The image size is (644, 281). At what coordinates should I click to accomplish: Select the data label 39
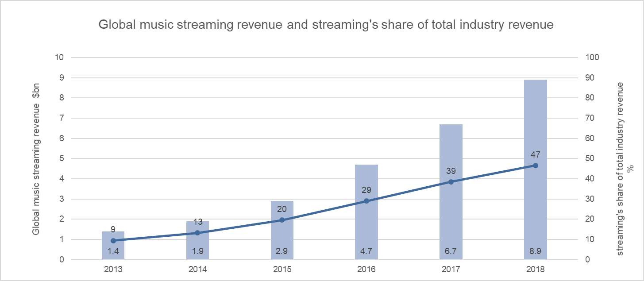pos(451,171)
